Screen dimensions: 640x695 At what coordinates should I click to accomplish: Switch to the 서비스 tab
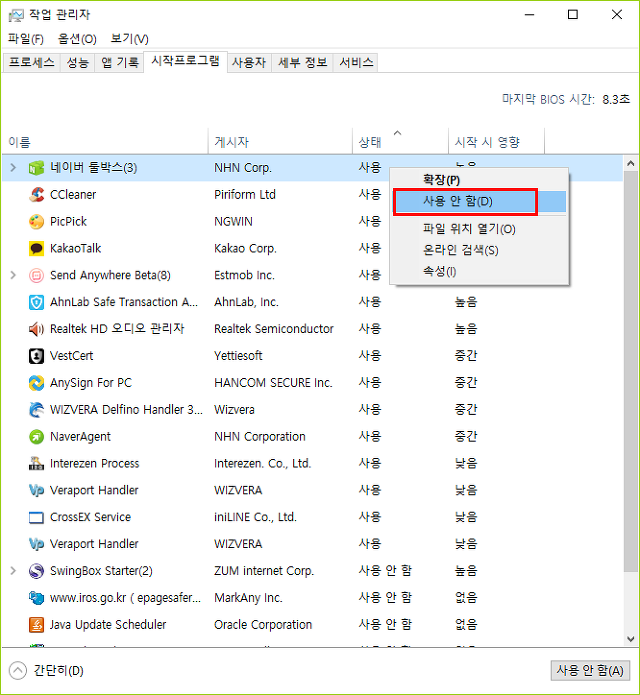pyautogui.click(x=356, y=62)
